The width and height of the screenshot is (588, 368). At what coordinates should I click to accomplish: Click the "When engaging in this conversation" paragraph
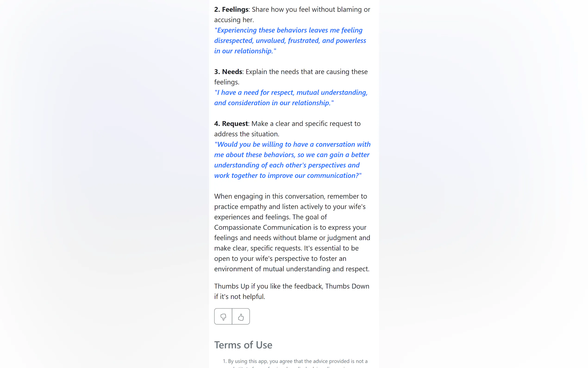[291, 197]
